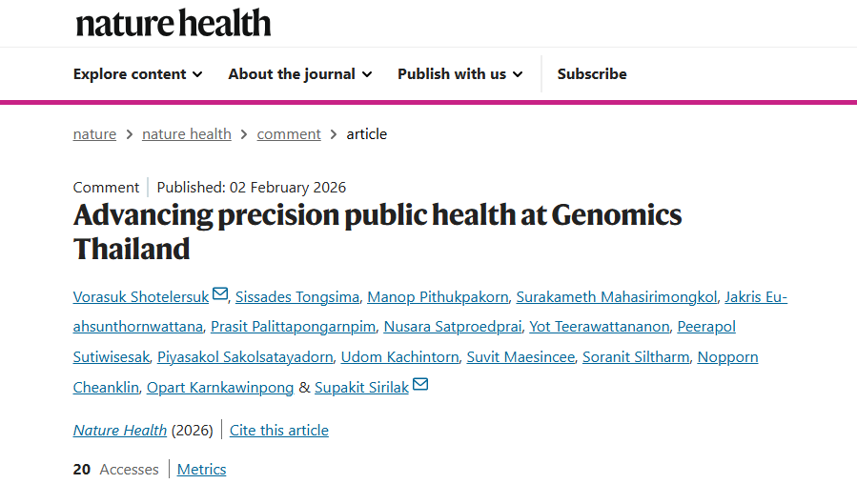
Task: Open Surakameth Mahasirimongkol author link
Action: pos(616,297)
